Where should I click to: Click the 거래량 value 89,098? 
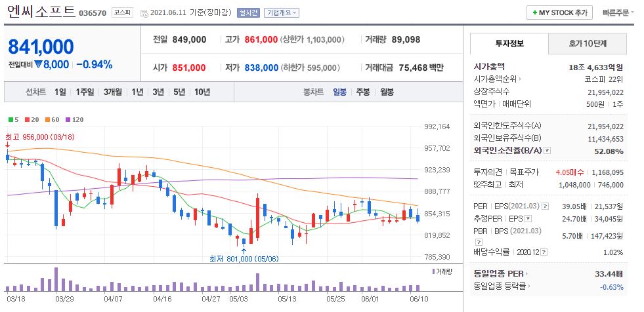[x=406, y=40]
